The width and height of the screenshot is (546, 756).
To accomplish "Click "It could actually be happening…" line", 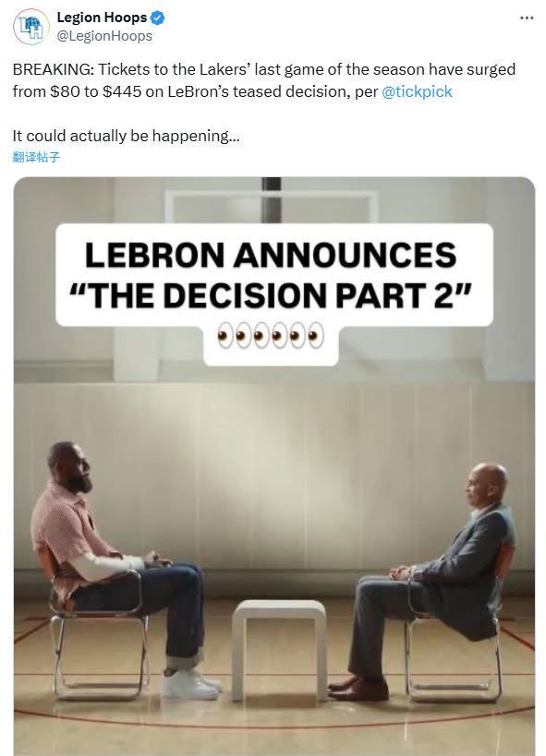I will tap(126, 136).
